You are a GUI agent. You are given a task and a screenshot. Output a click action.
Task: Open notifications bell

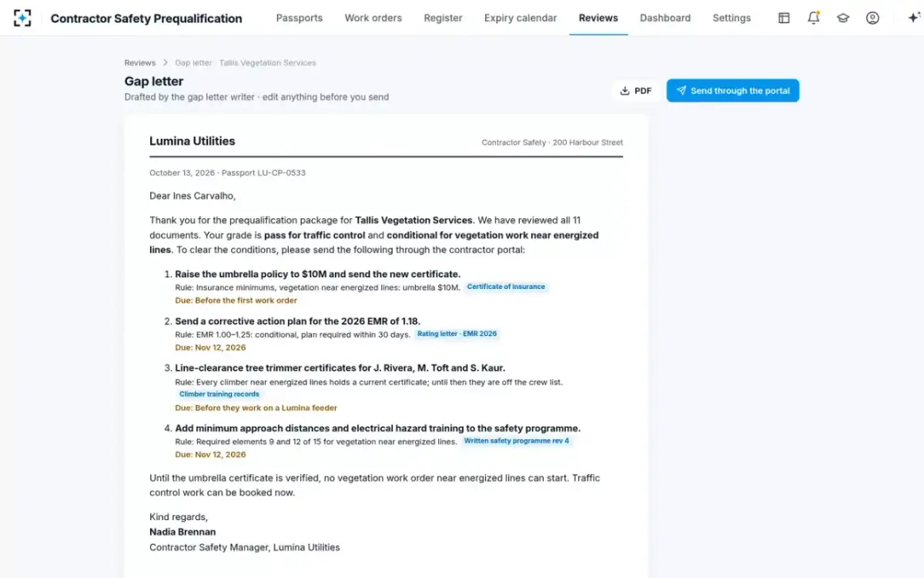pyautogui.click(x=813, y=18)
